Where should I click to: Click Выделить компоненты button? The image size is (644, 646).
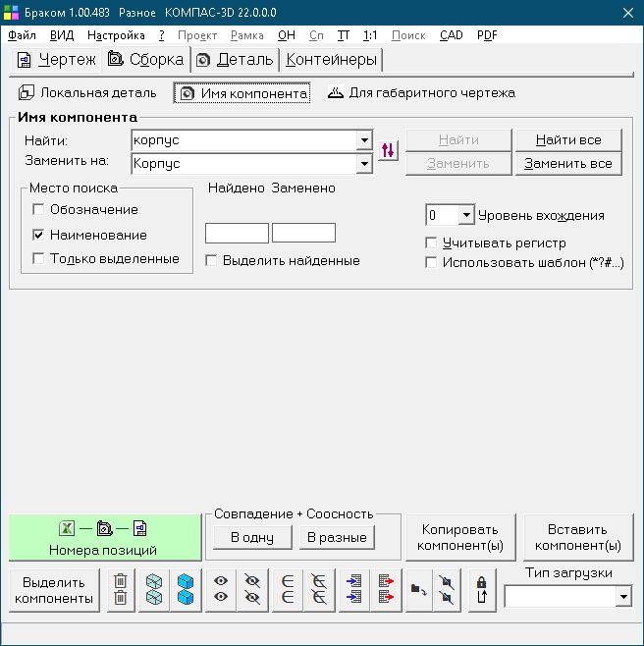coord(54,590)
